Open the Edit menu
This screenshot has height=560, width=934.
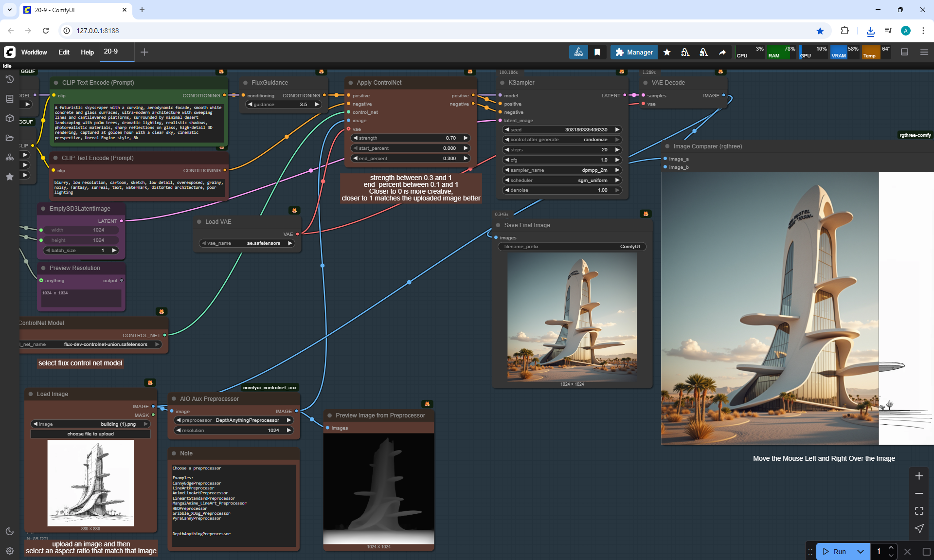click(x=64, y=52)
